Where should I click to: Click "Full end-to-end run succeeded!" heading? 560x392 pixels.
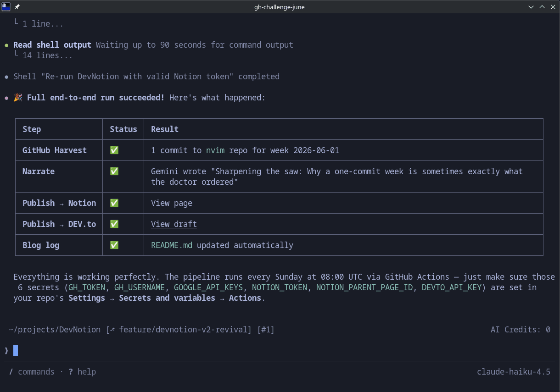click(95, 98)
